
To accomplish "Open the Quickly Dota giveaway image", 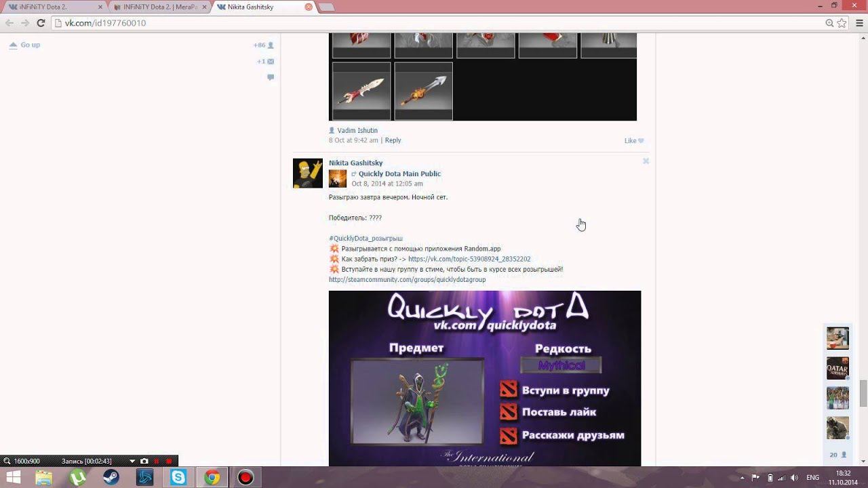I will 485,378.
